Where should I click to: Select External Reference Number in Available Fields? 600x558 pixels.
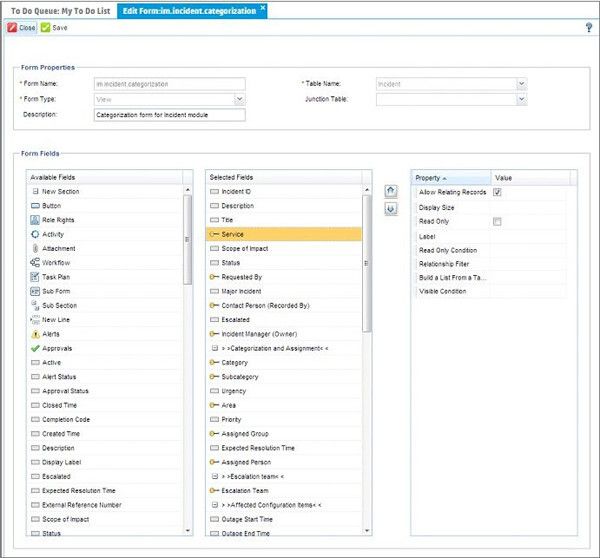pyautogui.click(x=105, y=505)
